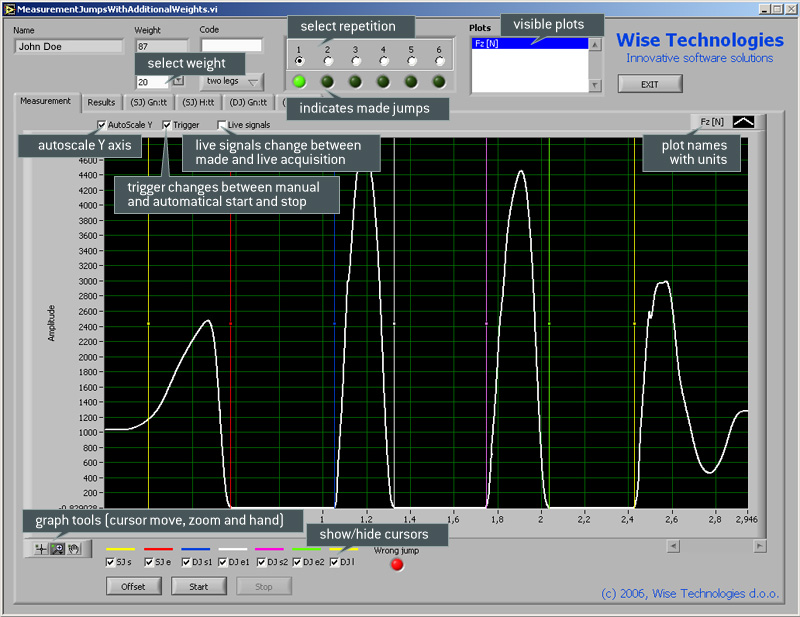
Task: Click the jump indicator LED for repetition 1
Action: (x=299, y=81)
